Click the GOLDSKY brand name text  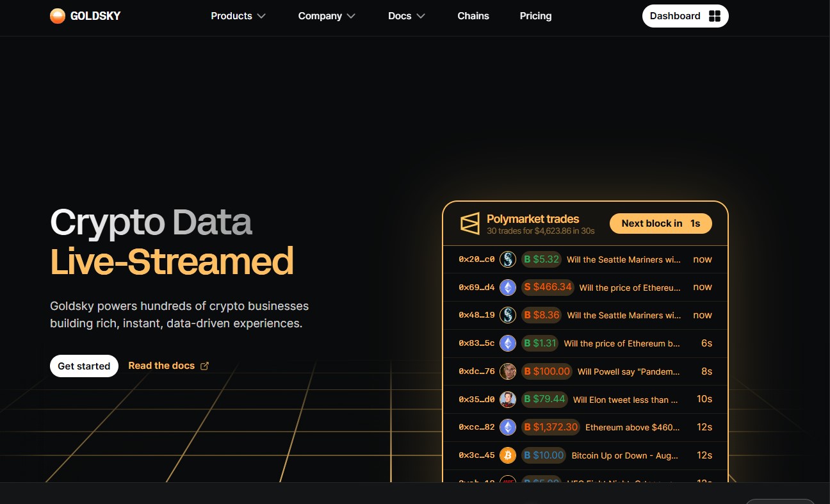[x=95, y=16]
